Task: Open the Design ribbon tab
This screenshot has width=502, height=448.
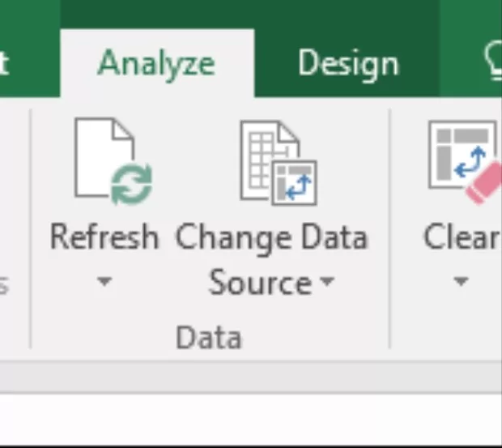Action: click(x=347, y=64)
